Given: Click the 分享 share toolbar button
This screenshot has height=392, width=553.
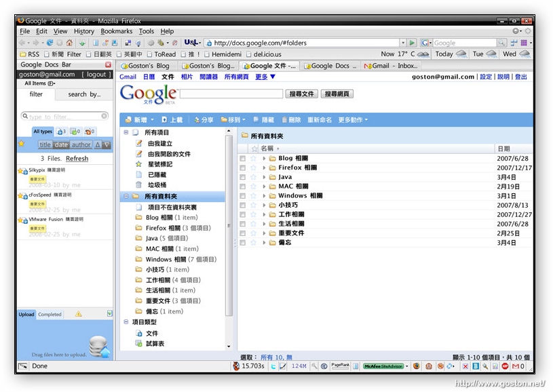Looking at the screenshot, I should [x=204, y=120].
